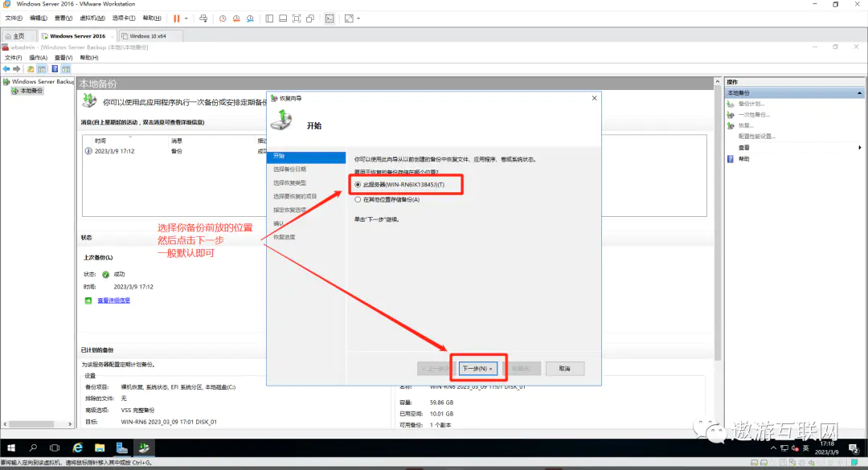The image size is (868, 470).
Task: Toggle show/hide action pane icon
Action: (66, 68)
